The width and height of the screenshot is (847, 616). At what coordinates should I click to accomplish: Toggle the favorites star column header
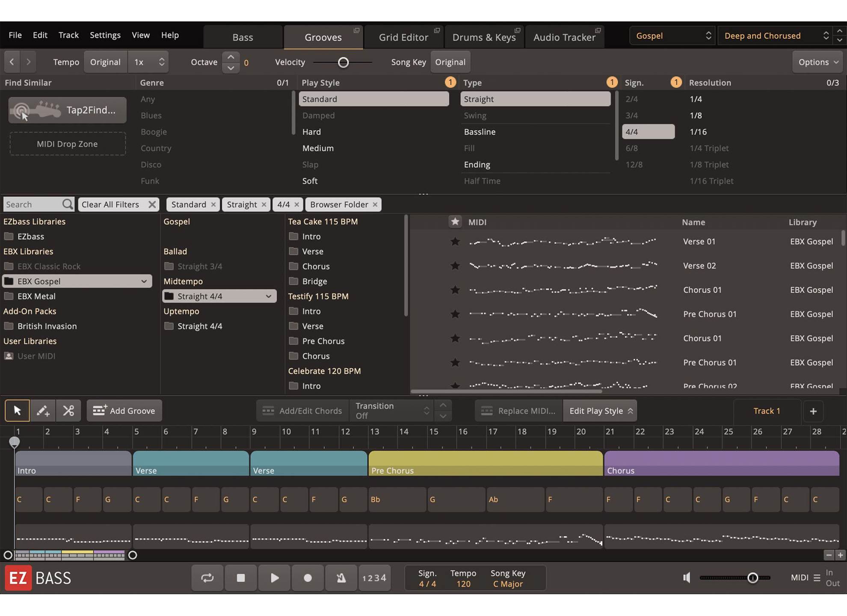pos(455,222)
